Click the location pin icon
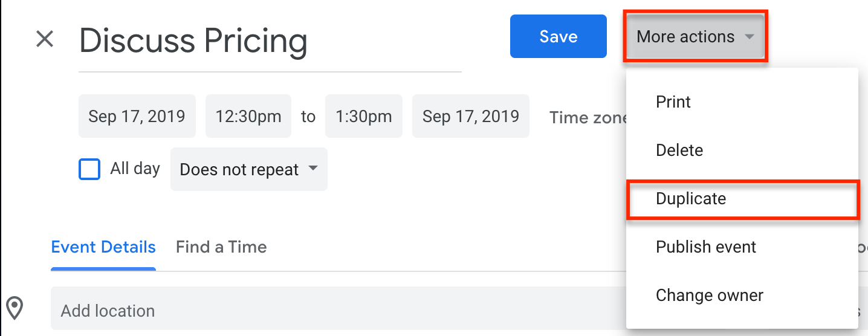 coord(15,308)
